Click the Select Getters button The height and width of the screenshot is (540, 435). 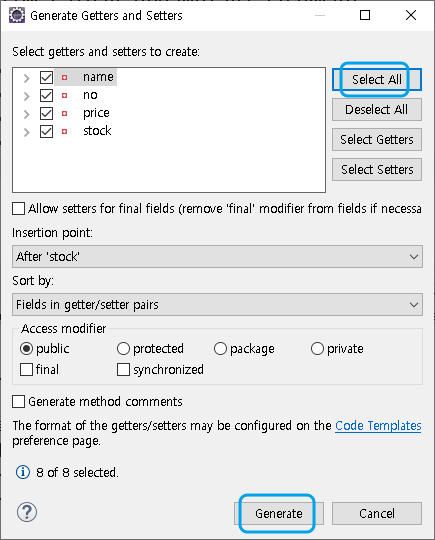(x=377, y=139)
